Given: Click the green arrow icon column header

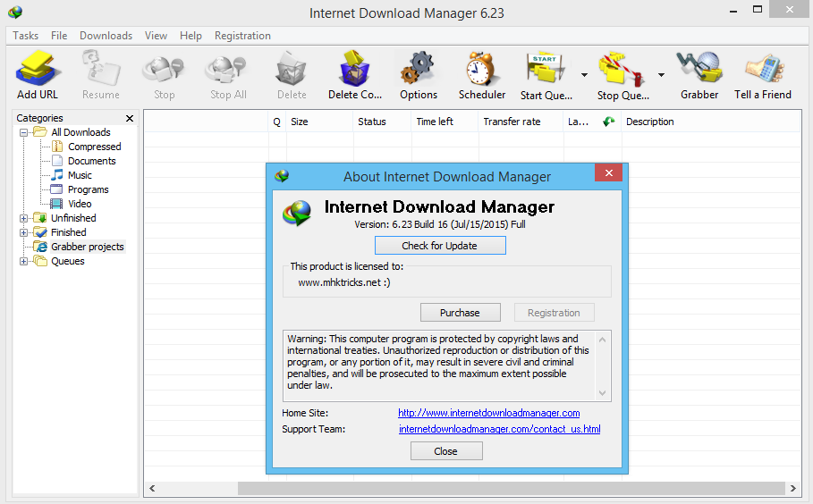Looking at the screenshot, I should point(609,122).
